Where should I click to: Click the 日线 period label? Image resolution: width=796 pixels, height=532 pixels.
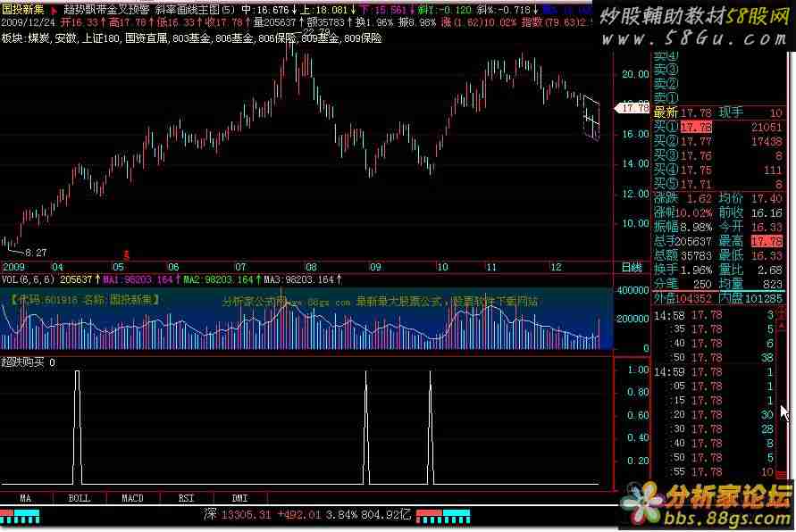pyautogui.click(x=632, y=267)
